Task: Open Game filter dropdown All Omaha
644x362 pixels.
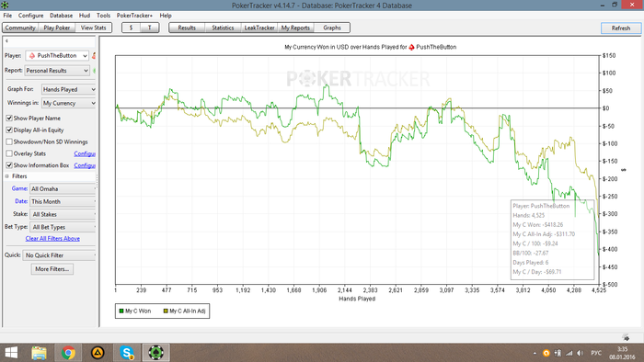Action: tap(63, 189)
